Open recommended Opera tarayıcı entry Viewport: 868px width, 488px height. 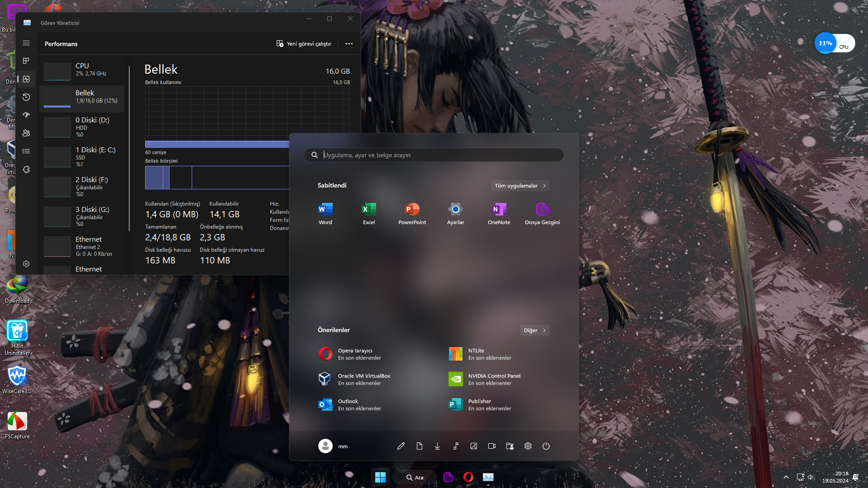click(x=369, y=354)
